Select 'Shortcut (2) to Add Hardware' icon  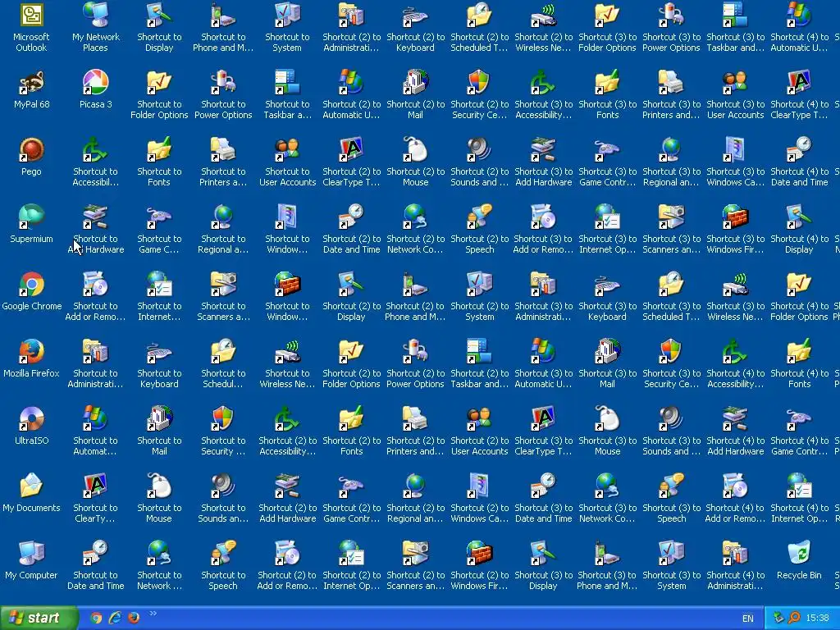point(287,498)
